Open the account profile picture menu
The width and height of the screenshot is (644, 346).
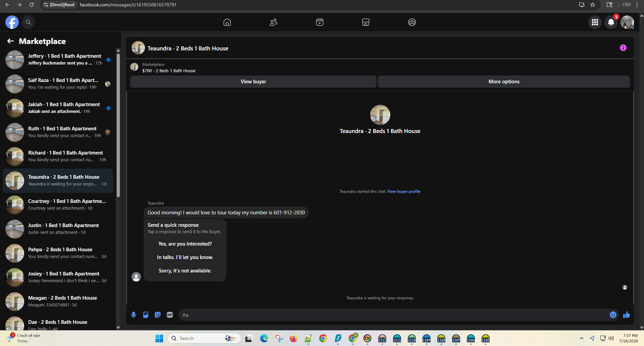(627, 22)
